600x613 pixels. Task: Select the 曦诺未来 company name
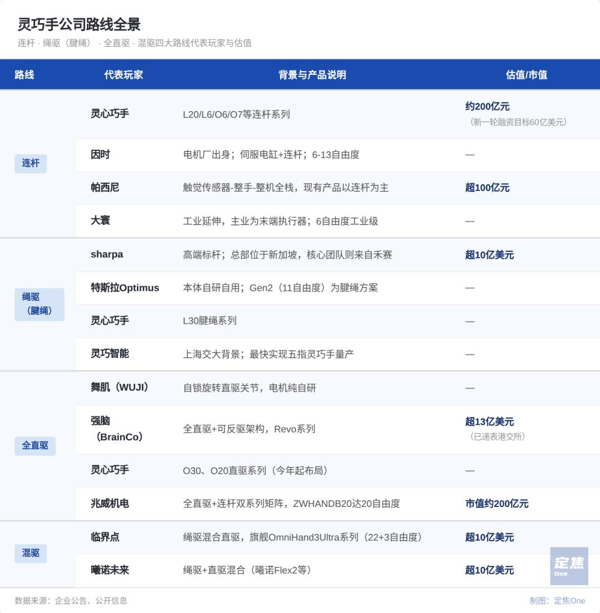click(x=109, y=570)
